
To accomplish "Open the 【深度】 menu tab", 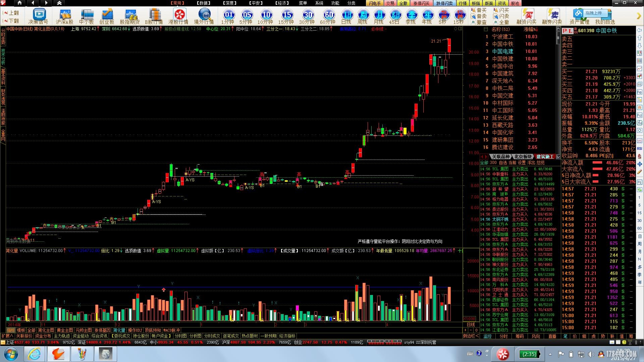I will coord(230,3).
